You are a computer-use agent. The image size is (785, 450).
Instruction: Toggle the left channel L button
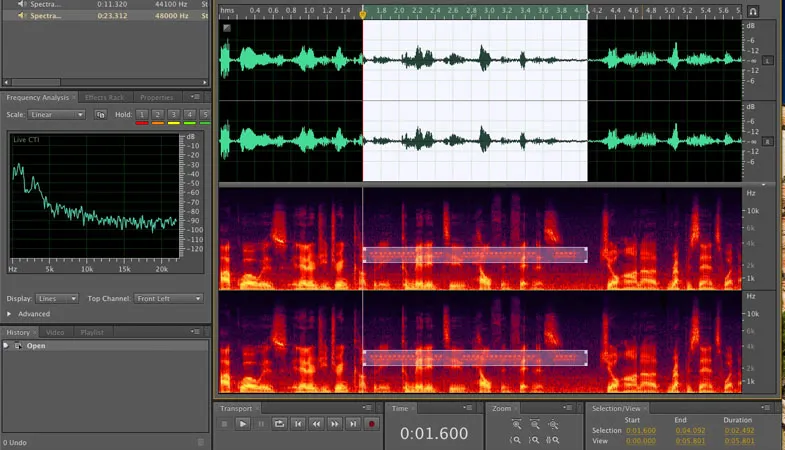tap(768, 61)
